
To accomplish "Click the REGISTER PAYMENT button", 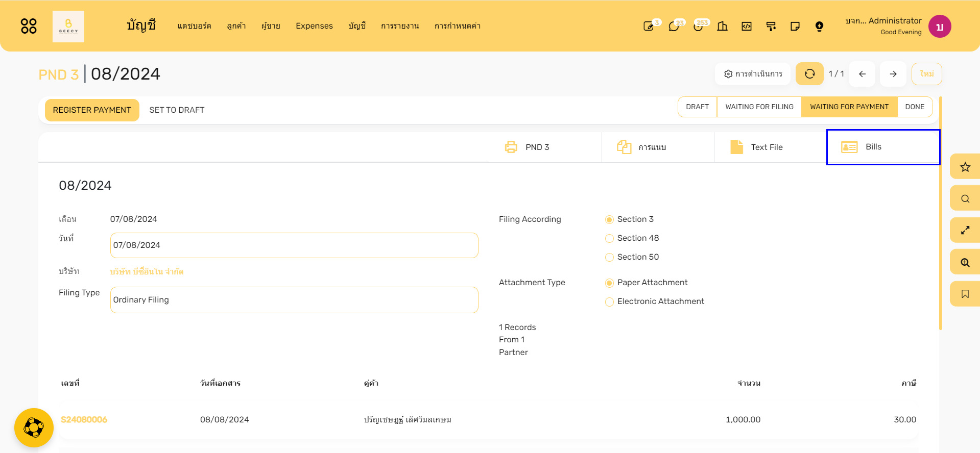I will click(x=92, y=110).
